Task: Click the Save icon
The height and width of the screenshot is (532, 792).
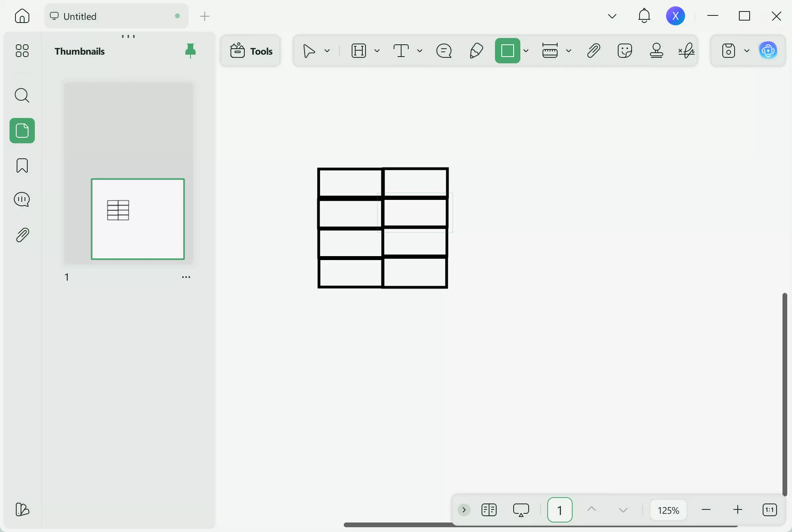Action: click(x=729, y=51)
